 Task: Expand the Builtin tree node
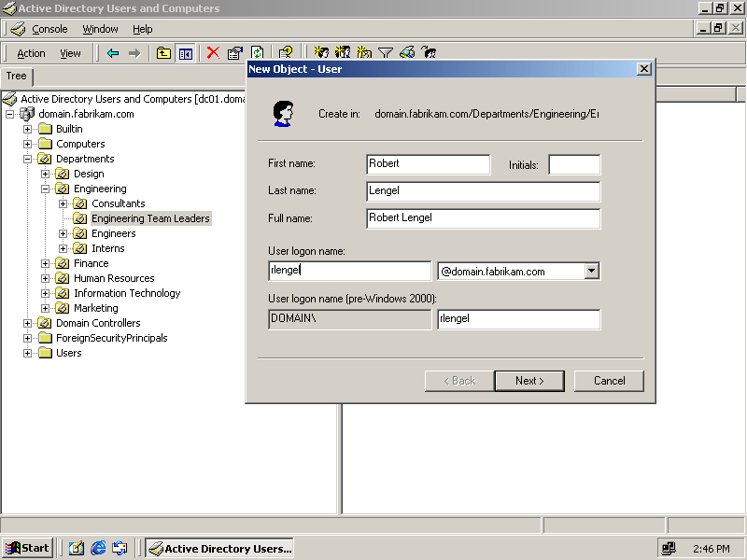tap(28, 129)
